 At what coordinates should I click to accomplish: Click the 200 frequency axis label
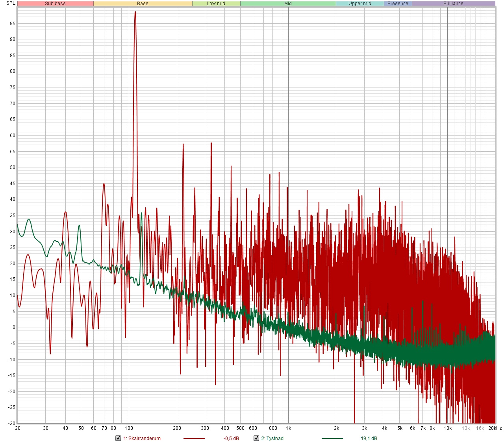(x=177, y=428)
